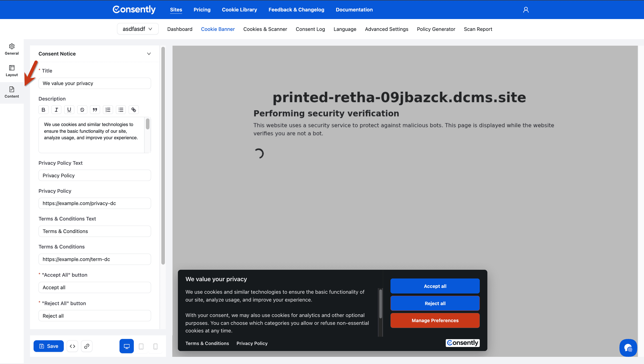Click Manage Preferences in banner preview

coord(435,320)
